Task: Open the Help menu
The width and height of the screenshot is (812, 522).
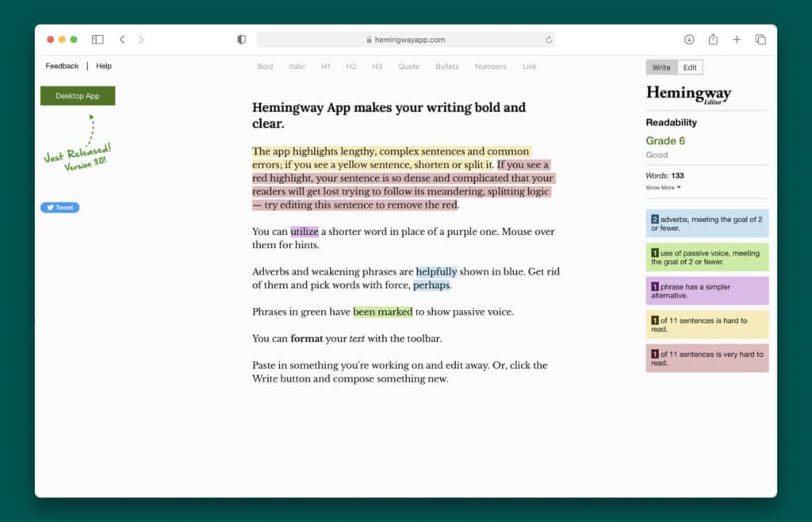Action: [103, 66]
